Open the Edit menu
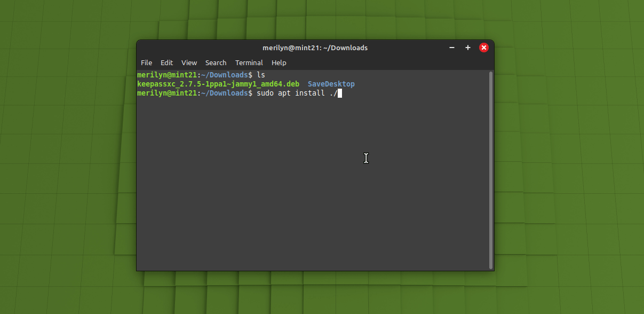Screen dimensions: 644x314 click(166, 62)
